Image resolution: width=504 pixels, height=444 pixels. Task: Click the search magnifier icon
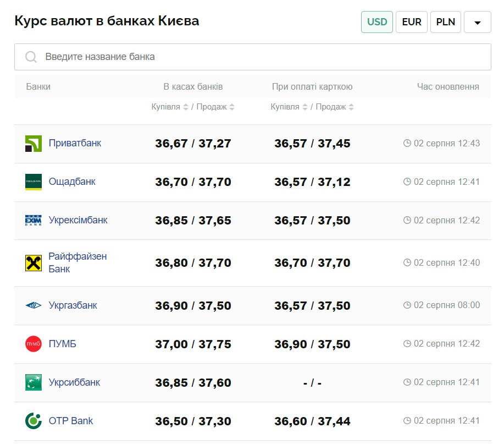31,57
